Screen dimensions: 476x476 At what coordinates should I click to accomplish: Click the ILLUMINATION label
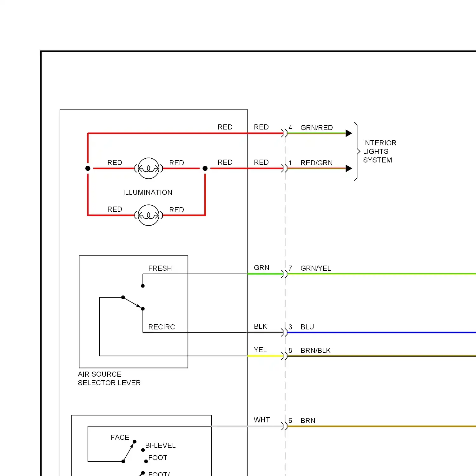(x=148, y=192)
